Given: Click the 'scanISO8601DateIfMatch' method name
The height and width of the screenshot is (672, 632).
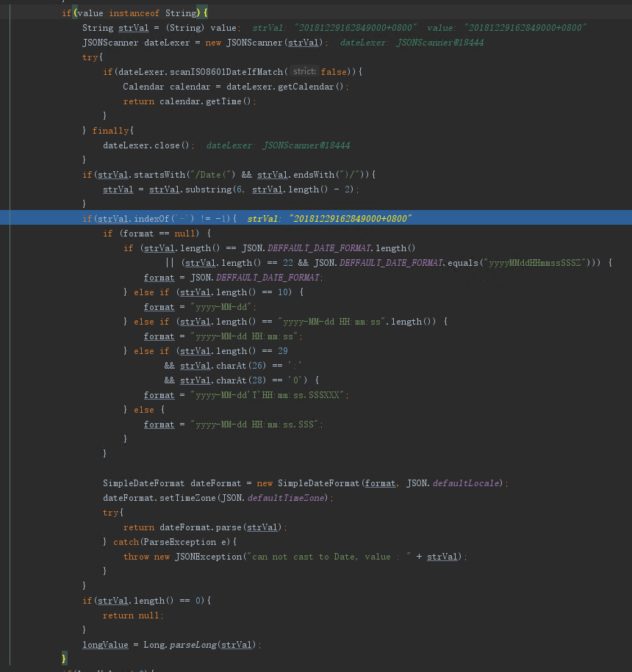Looking at the screenshot, I should pyautogui.click(x=226, y=72).
